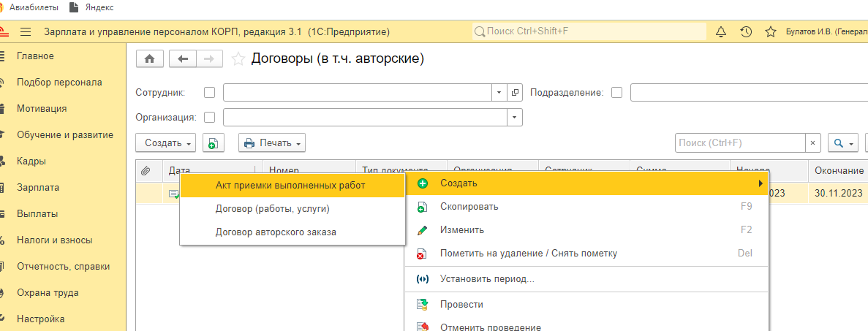Image resolution: width=868 pixels, height=331 pixels.
Task: Click the copy document icon next to Создать
Action: (x=212, y=143)
